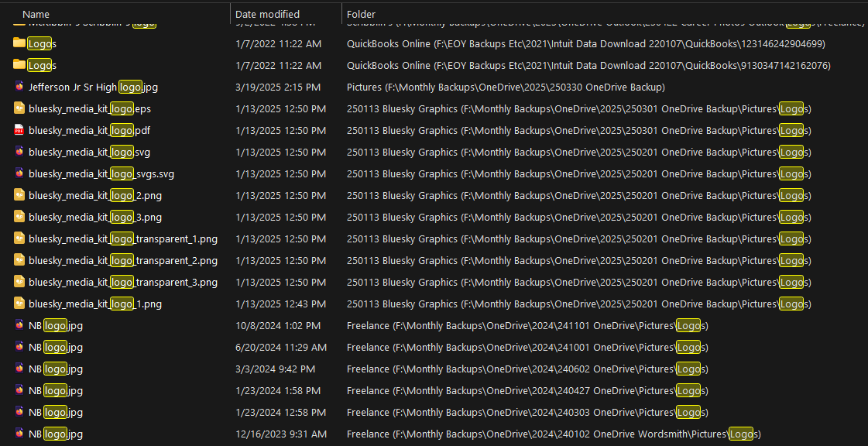Image resolution: width=868 pixels, height=446 pixels.
Task: Select file name bluesky_media_kit_logo.pdf
Action: (x=89, y=131)
